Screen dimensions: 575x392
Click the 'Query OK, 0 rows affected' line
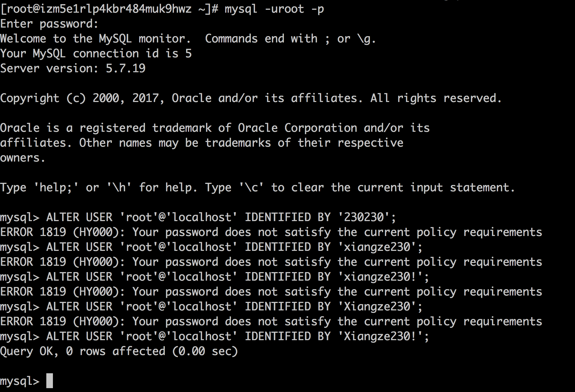119,351
